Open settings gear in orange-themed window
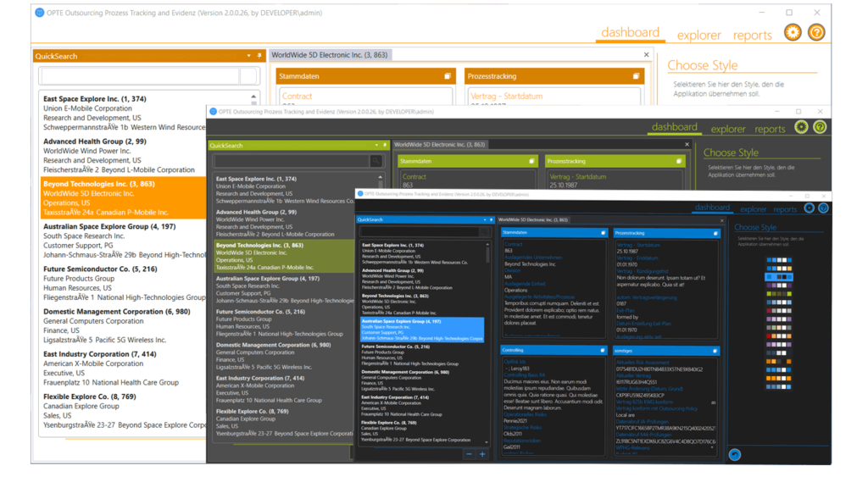868x488 pixels. click(793, 33)
